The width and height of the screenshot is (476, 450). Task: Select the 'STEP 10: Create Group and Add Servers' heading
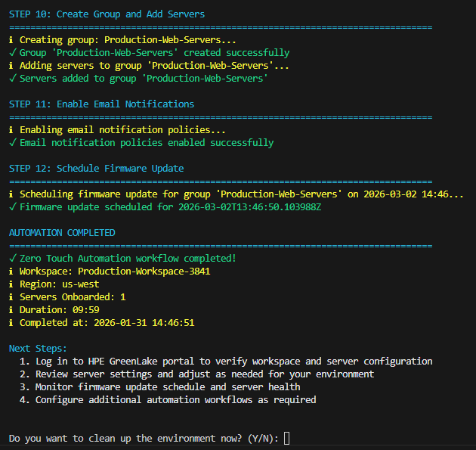(x=107, y=14)
